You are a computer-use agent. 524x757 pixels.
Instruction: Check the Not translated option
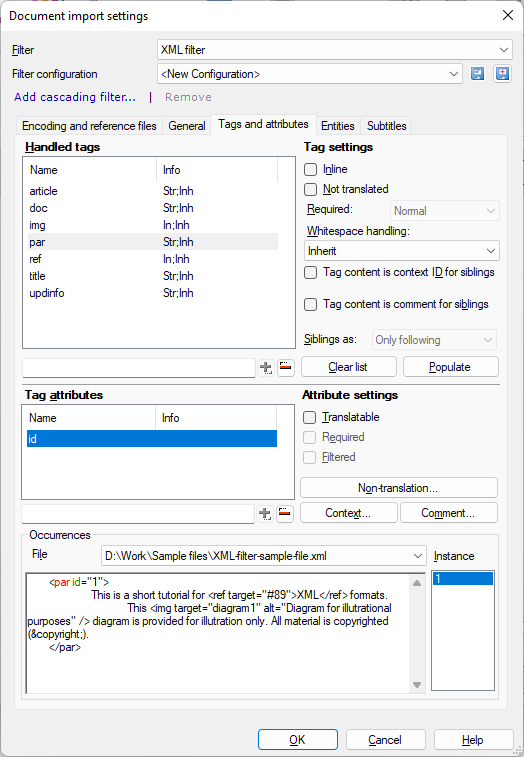(x=311, y=189)
